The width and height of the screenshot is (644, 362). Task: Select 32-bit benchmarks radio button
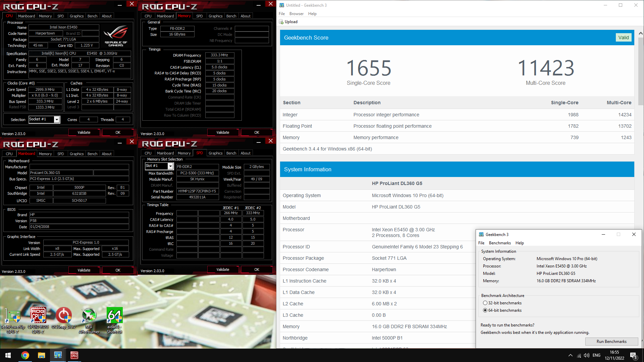click(485, 303)
